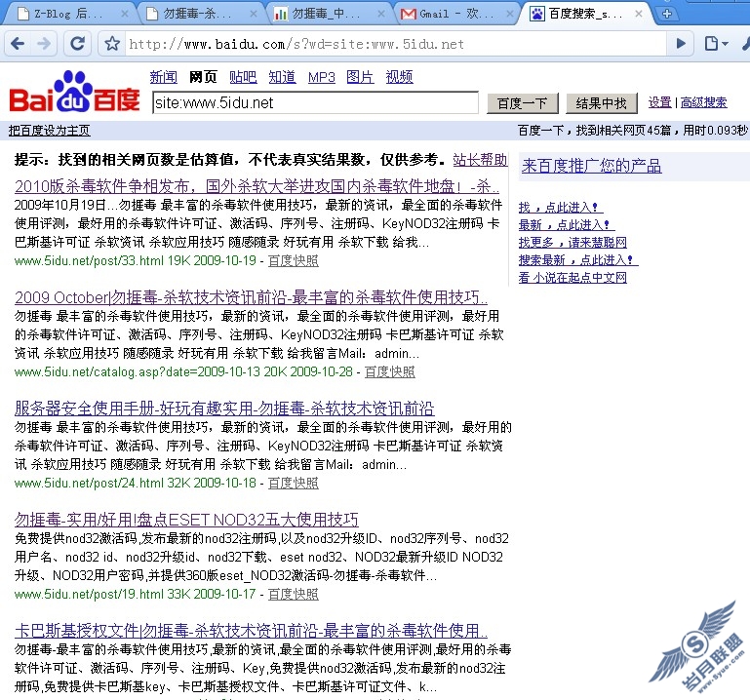Image resolution: width=750 pixels, height=700 pixels.
Task: Open the 设置 link
Action: [660, 102]
